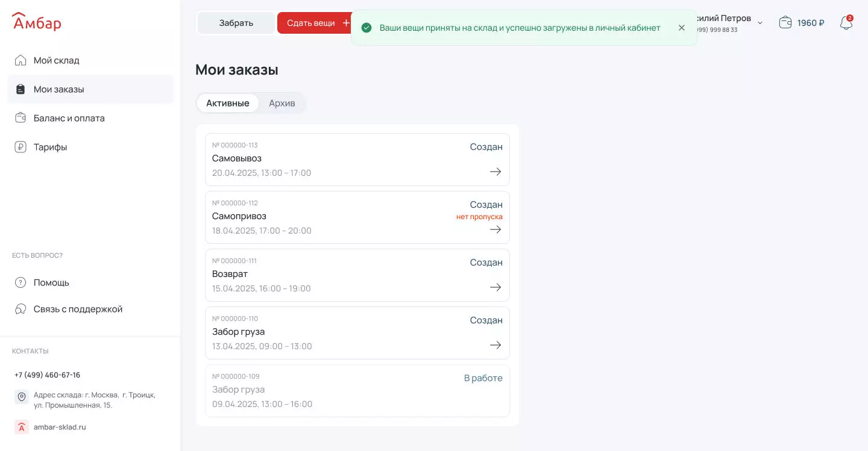Open order 000000-112 via its arrow

pos(495,229)
